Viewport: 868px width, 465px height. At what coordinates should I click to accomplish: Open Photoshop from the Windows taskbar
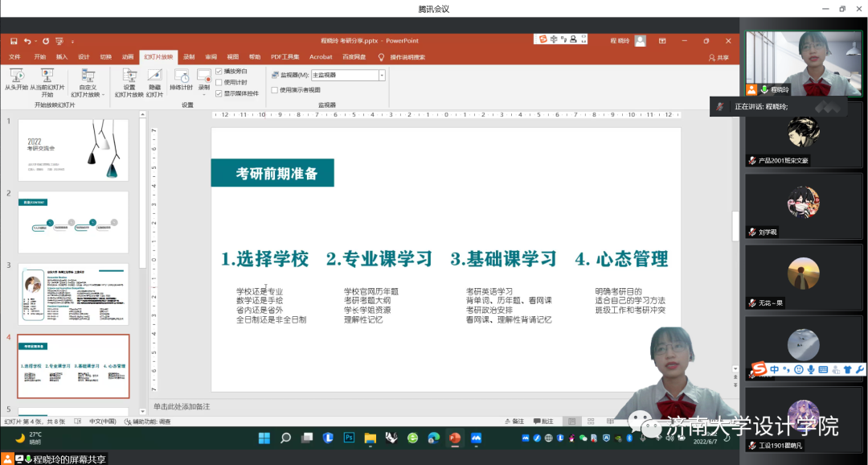coord(349,438)
